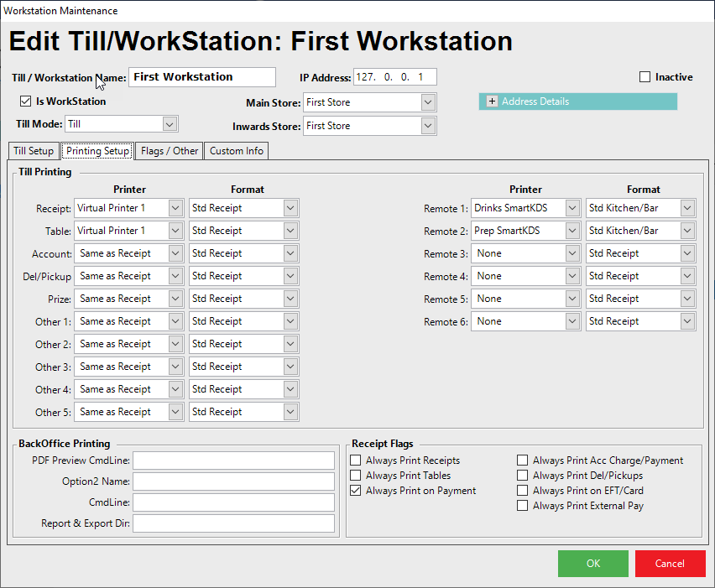
Task: Switch to the Flags / Other tab
Action: (170, 151)
